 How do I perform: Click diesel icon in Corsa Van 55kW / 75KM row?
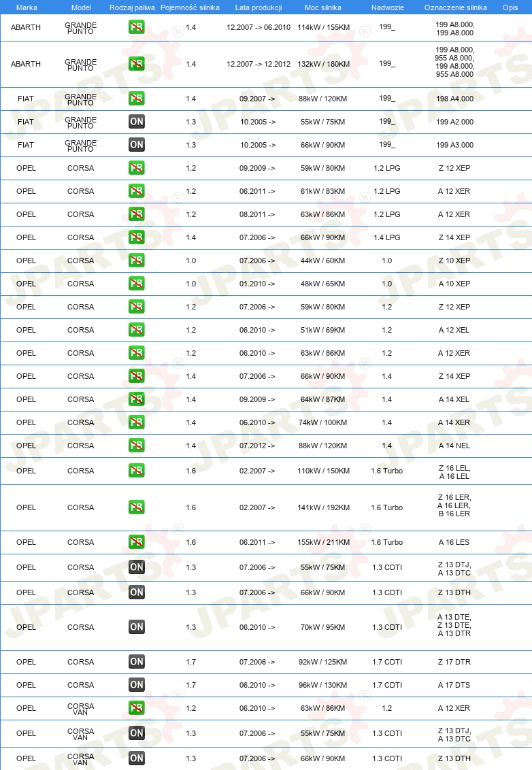tap(137, 733)
